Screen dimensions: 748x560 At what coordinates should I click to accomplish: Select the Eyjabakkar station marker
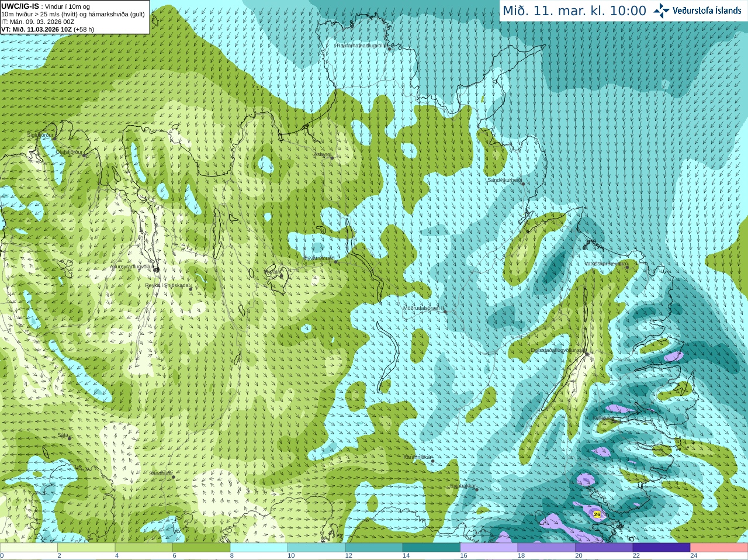point(476,489)
